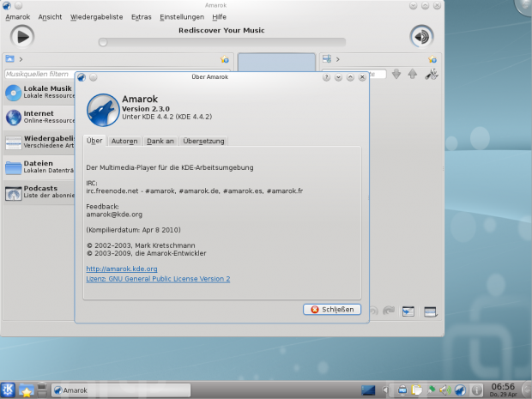The width and height of the screenshot is (532, 399).
Task: Start playback with the main Play button
Action: click(22, 37)
